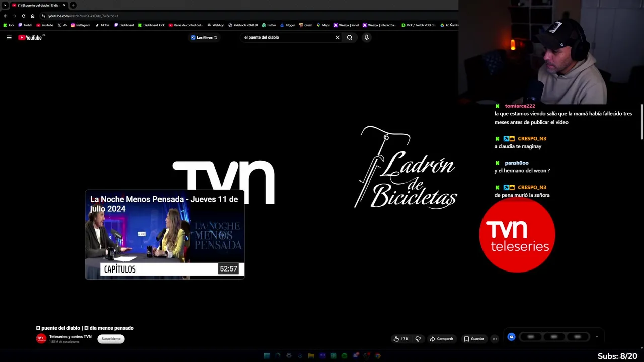Open Spotify from the taskbar
Screen dimensions: 644x362
pos(344,356)
